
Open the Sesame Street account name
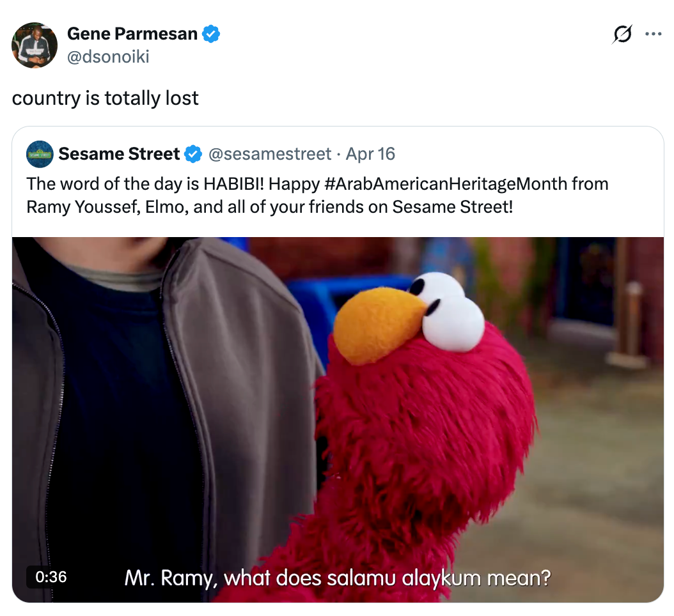(119, 154)
